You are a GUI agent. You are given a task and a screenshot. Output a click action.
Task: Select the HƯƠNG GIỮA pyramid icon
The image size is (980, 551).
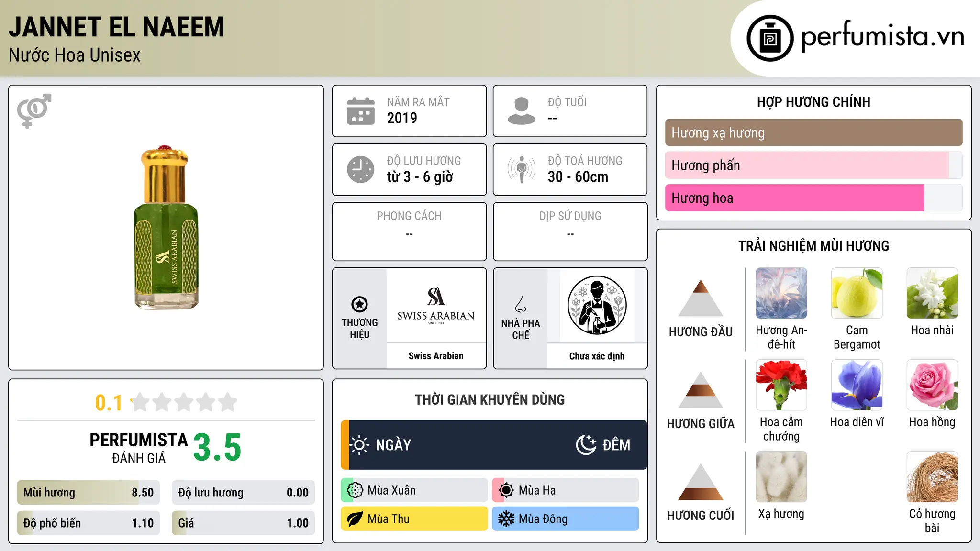pos(701,389)
